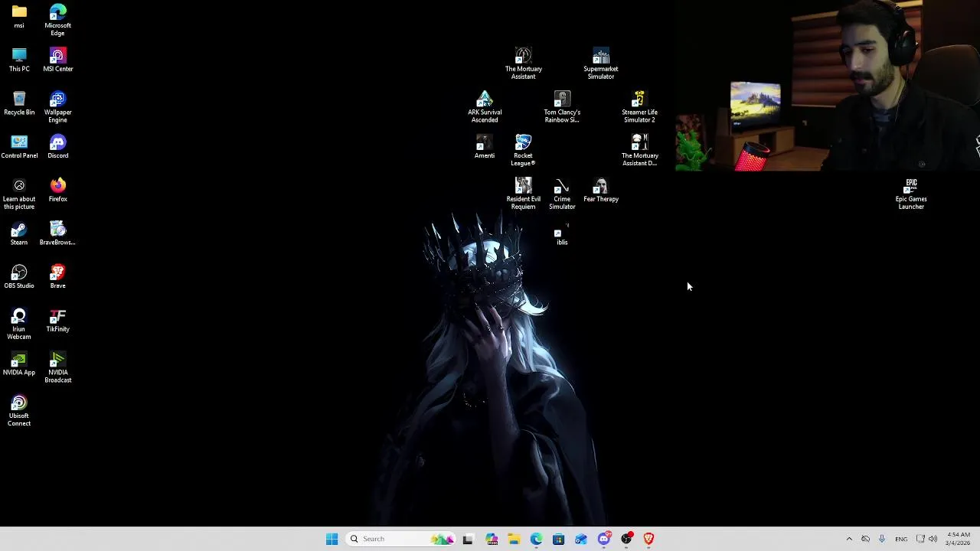
Task: Select the Ubisoft Connect shortcut
Action: 19,411
